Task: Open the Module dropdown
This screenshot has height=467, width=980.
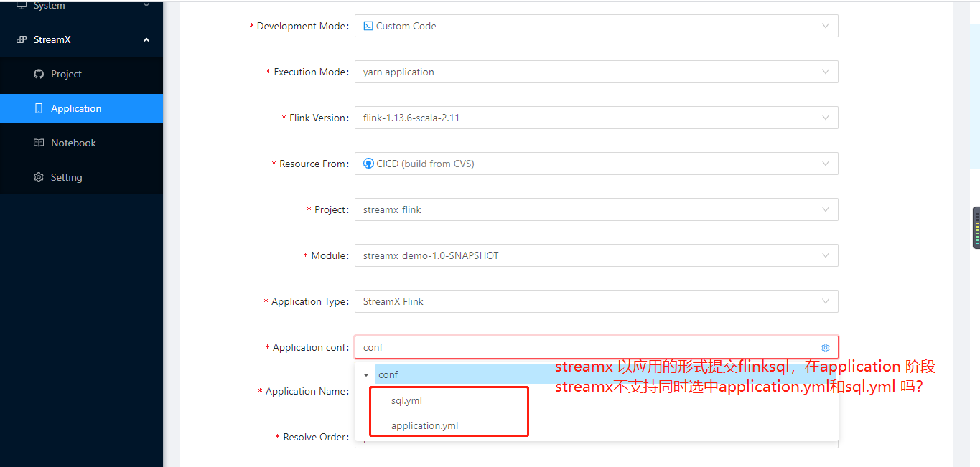Action: (x=596, y=255)
